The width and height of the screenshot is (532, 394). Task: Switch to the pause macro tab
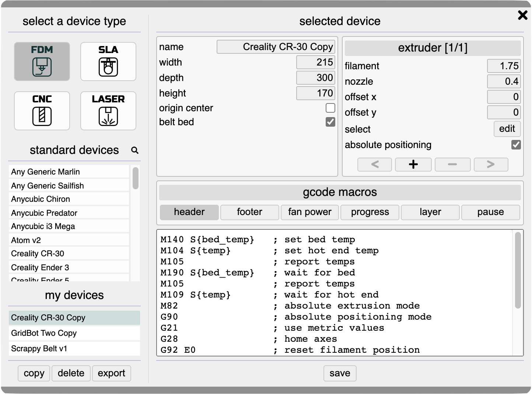pyautogui.click(x=490, y=212)
